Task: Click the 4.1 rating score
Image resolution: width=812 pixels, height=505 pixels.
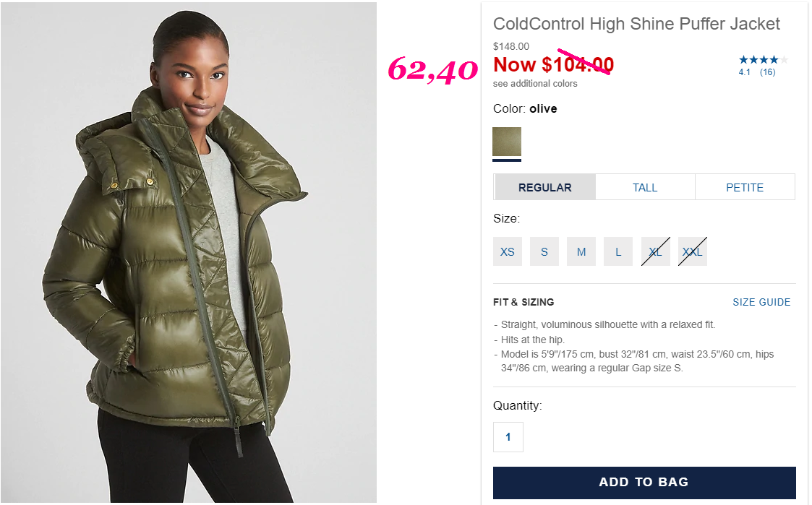Action: coord(744,72)
